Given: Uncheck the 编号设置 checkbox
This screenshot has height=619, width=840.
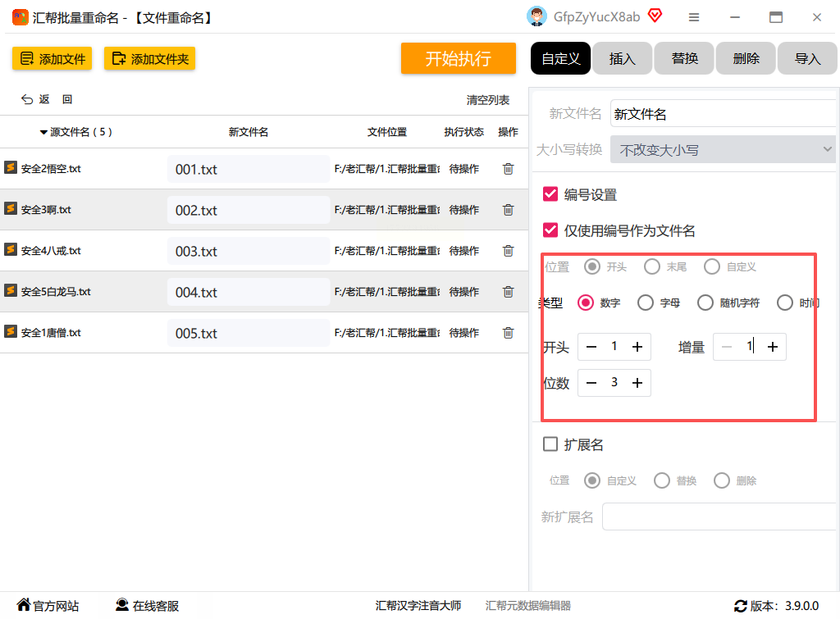Looking at the screenshot, I should (550, 194).
